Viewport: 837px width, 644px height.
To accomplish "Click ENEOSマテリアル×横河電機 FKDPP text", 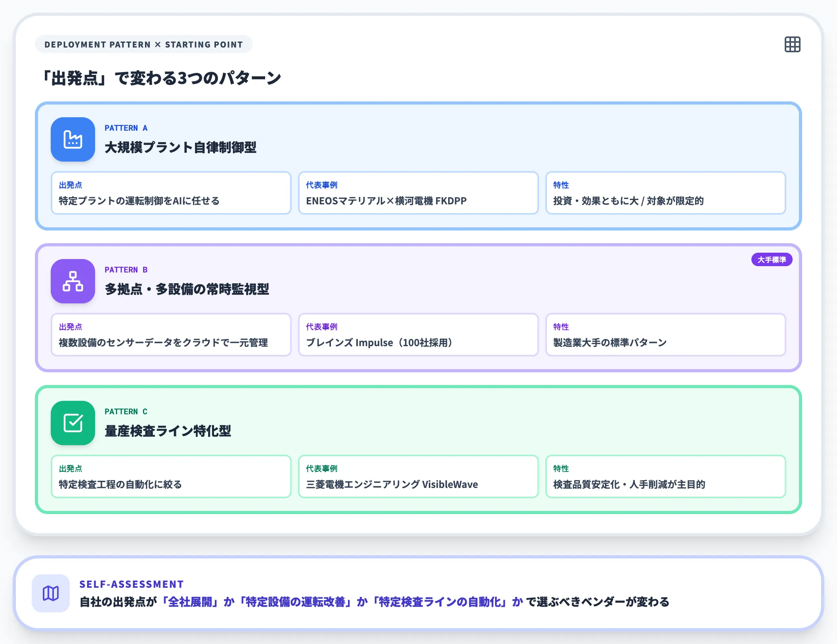I will (x=386, y=201).
